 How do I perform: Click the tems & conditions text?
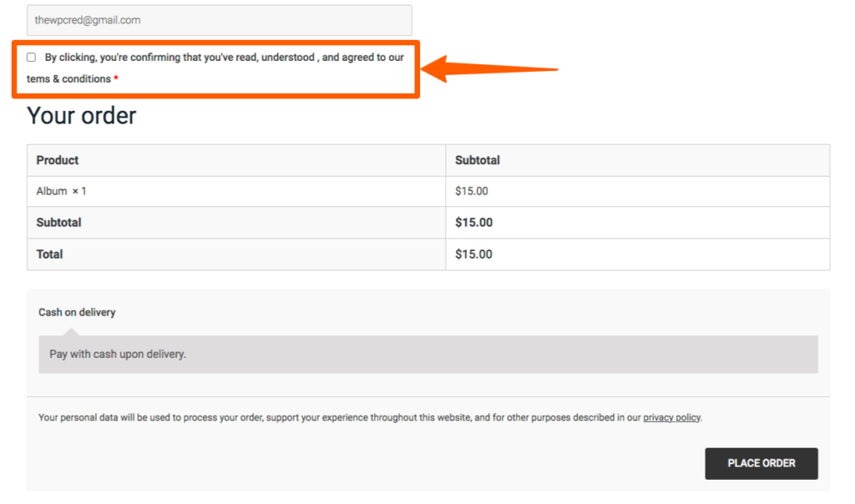[68, 79]
